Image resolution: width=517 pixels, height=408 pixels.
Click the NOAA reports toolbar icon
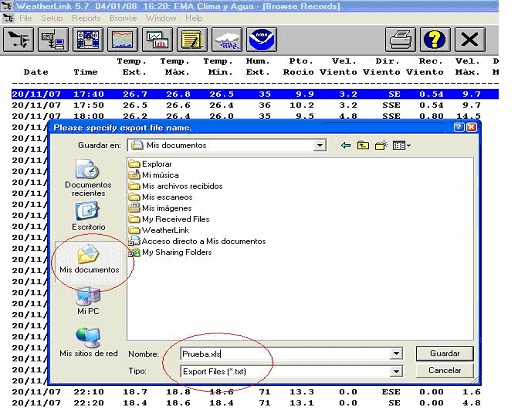point(261,40)
